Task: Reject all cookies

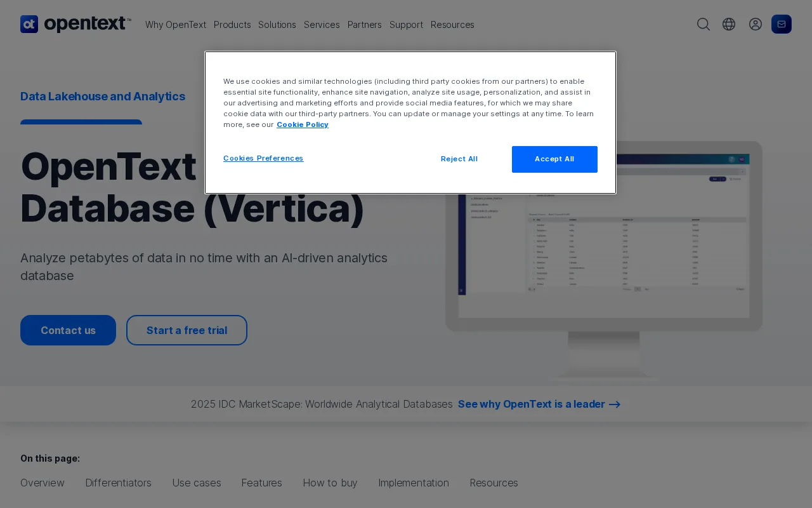Action: 459,159
